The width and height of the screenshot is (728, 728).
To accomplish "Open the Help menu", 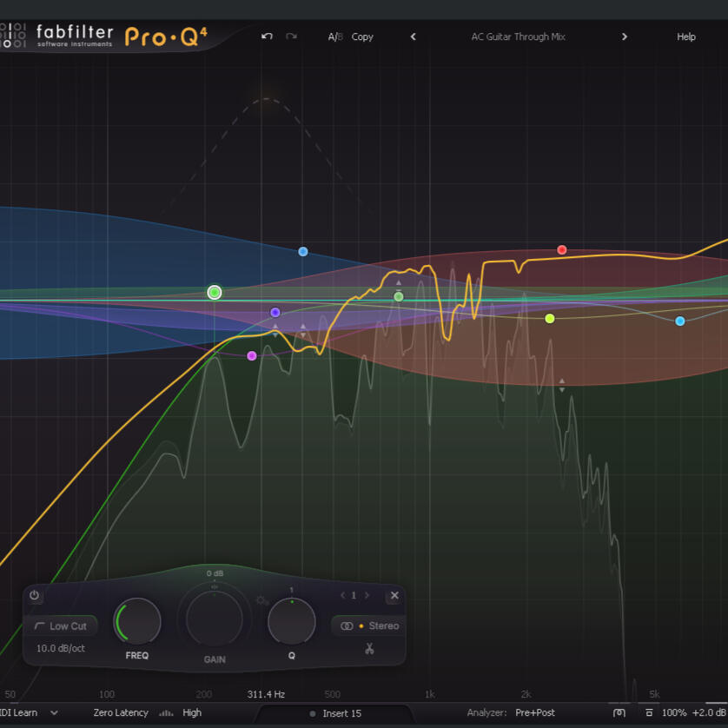I will (x=686, y=36).
